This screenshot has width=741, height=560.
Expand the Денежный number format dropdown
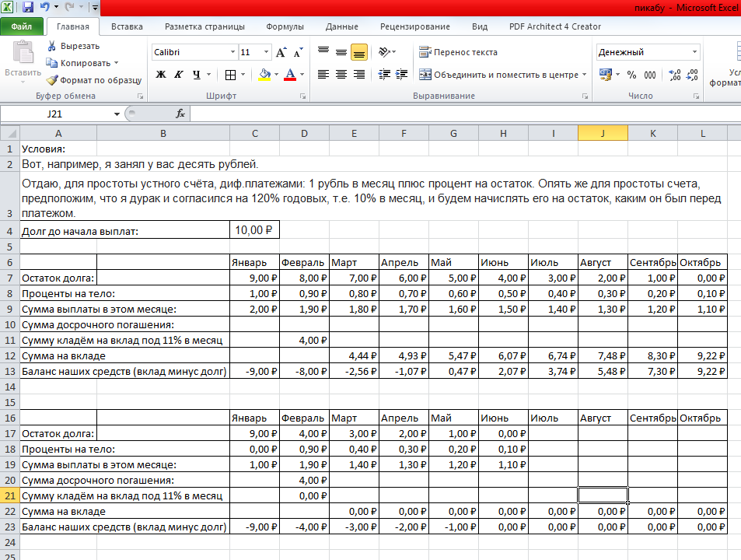click(694, 53)
